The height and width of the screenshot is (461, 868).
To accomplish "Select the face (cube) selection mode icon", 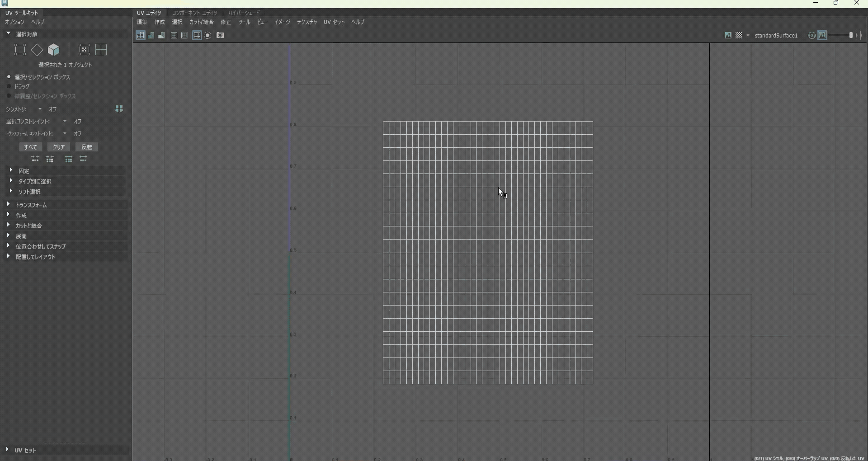I will click(54, 50).
